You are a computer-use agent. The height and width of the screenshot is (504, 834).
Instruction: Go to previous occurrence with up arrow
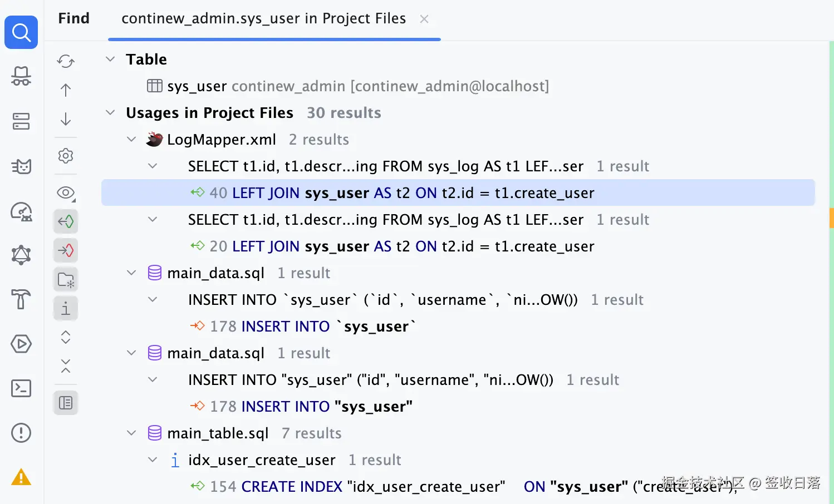(66, 90)
